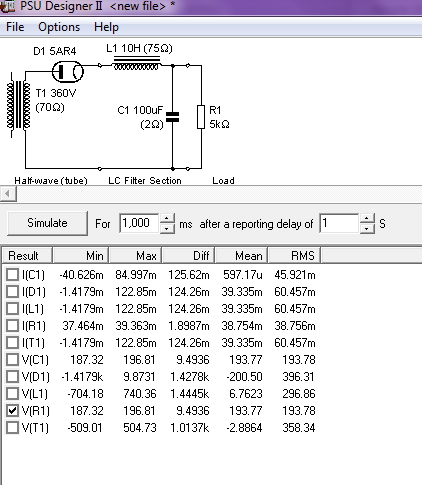
Task: Check the V(C1) result checkbox
Action: pos(12,360)
